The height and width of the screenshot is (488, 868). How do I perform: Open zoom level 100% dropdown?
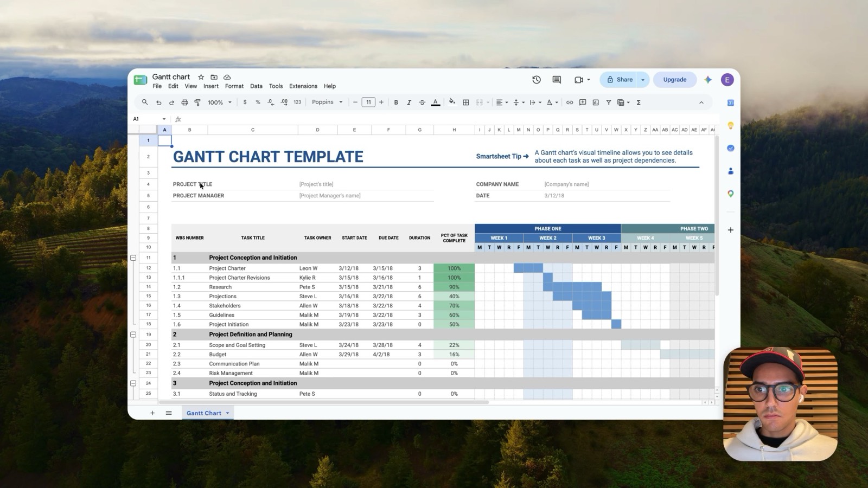point(220,102)
